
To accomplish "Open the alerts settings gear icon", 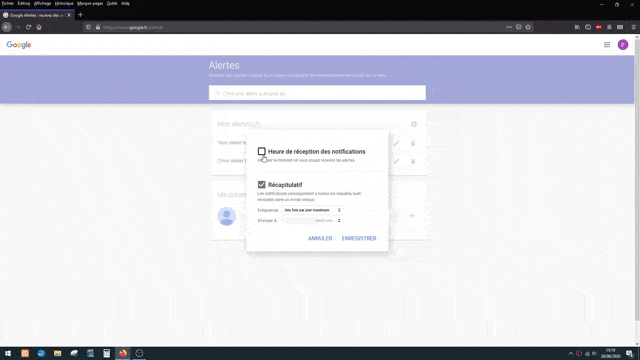I will coord(413,124).
